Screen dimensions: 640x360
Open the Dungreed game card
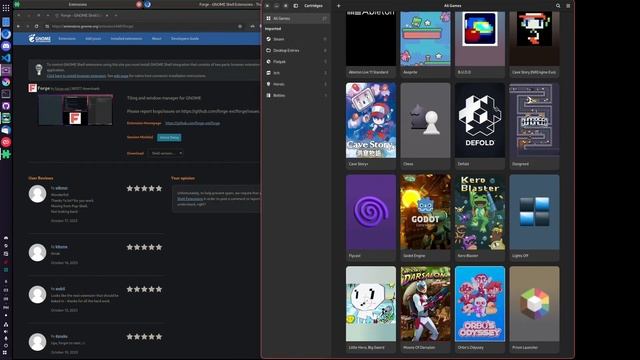534,126
